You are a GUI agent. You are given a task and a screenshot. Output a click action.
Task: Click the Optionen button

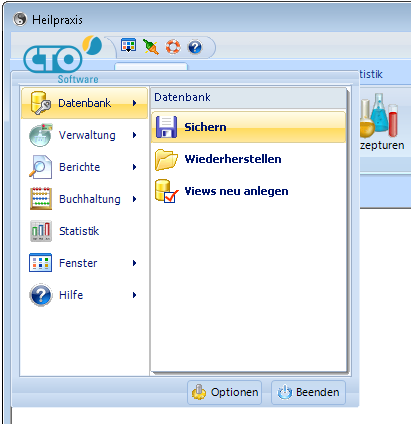[x=225, y=392]
